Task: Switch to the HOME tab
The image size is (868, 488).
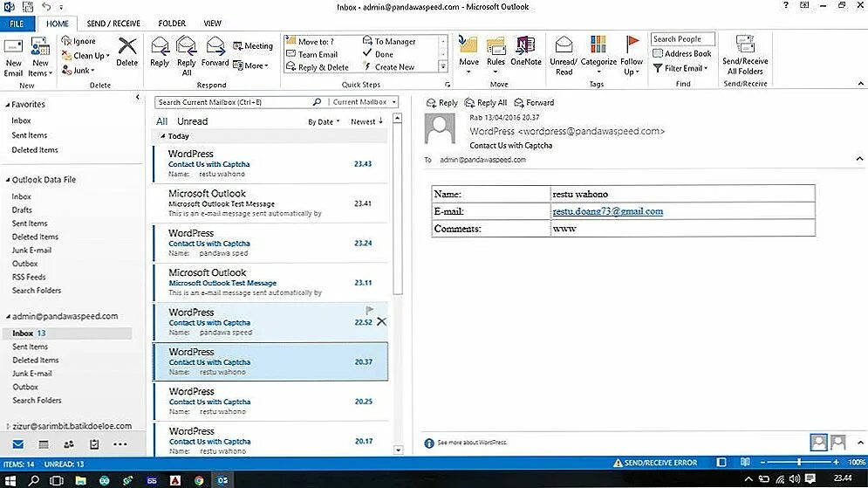Action: tap(58, 24)
